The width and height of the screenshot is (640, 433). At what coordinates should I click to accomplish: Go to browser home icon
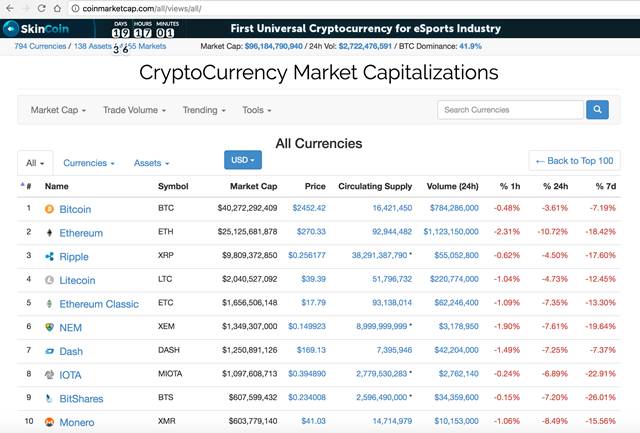pos(58,8)
